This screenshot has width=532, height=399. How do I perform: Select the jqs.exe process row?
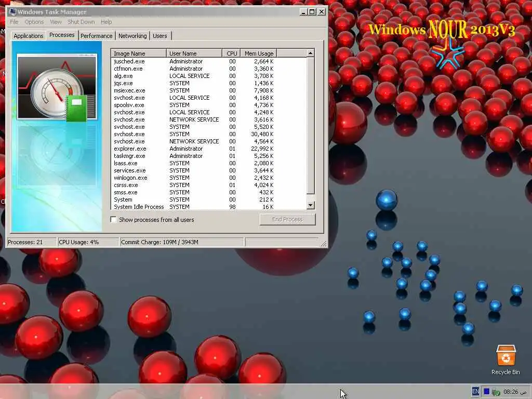(x=209, y=83)
